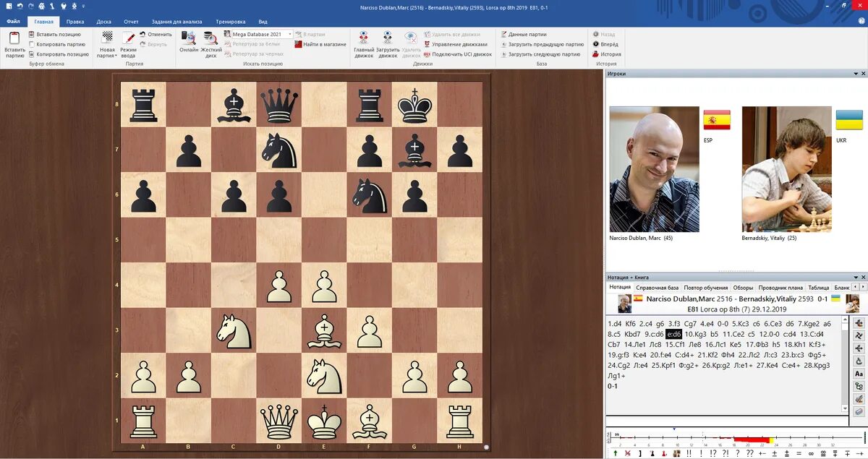
Task: Click the Отменить undo button
Action: (156, 34)
